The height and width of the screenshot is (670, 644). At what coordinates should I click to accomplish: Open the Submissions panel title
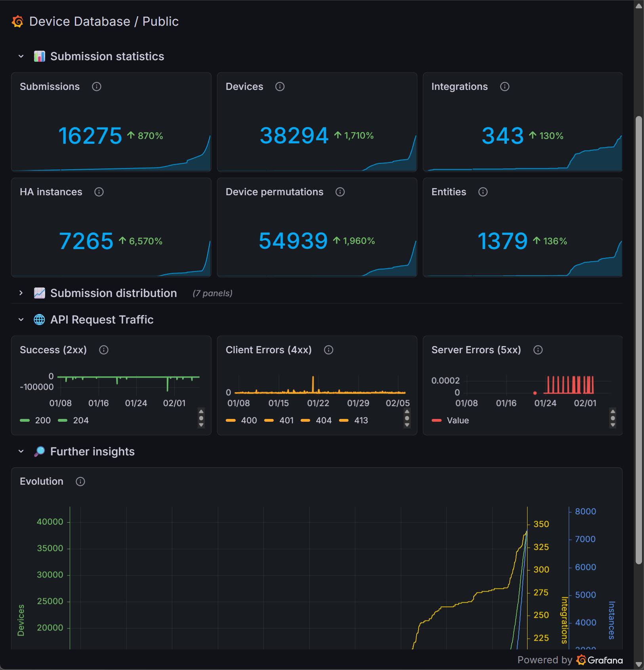coord(50,87)
